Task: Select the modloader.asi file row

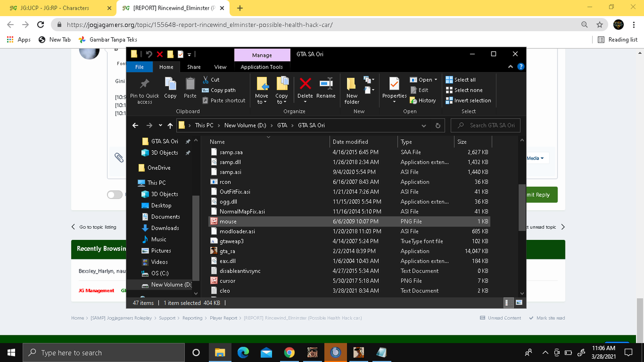Action: tap(348, 231)
